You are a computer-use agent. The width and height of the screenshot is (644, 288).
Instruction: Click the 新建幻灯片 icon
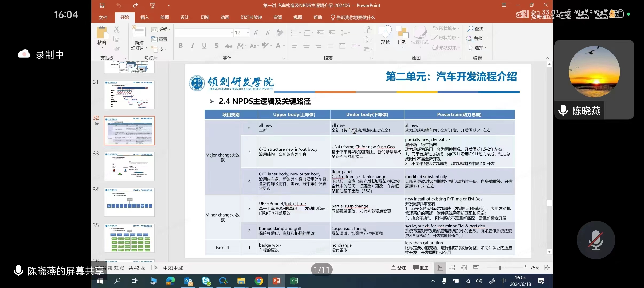point(139,32)
